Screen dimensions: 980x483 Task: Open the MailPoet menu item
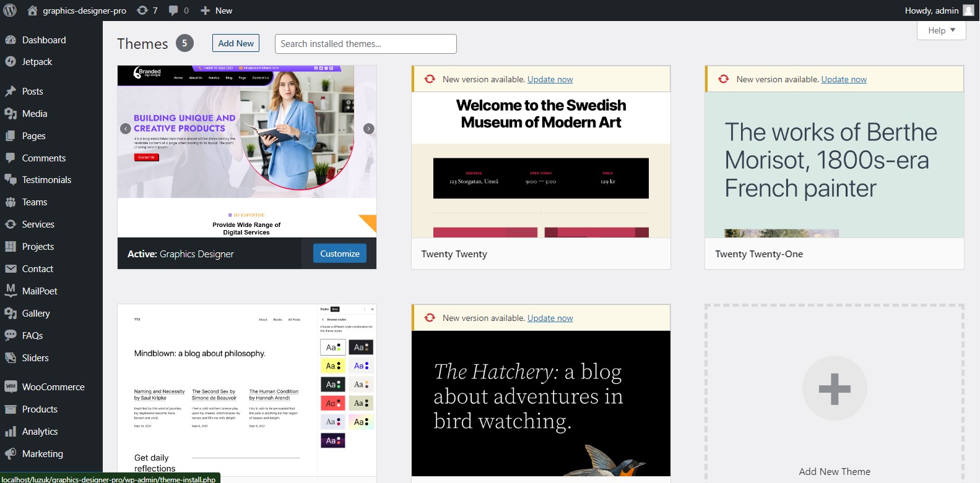(51, 291)
